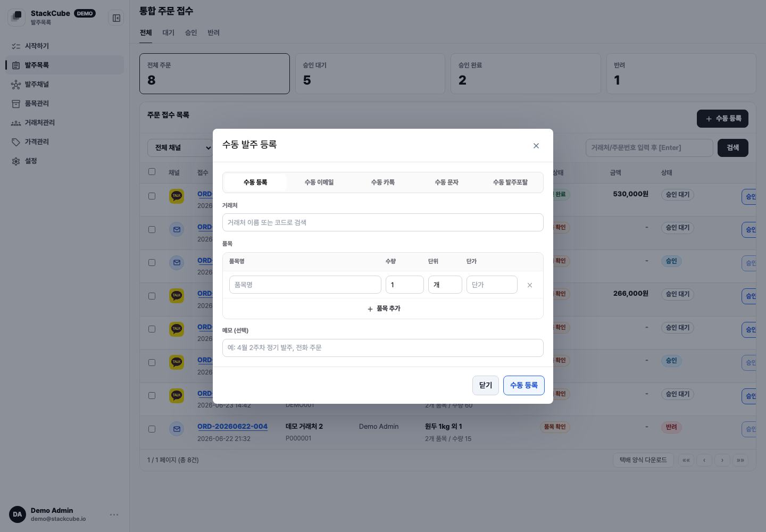Click 택배 양식 다운로드 button
Screen dimensions: 766x532
(643, 460)
